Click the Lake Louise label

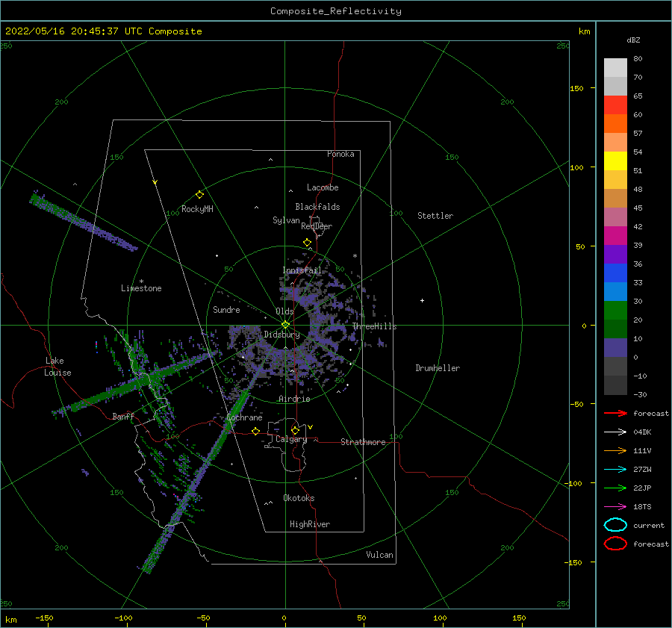tap(57, 367)
